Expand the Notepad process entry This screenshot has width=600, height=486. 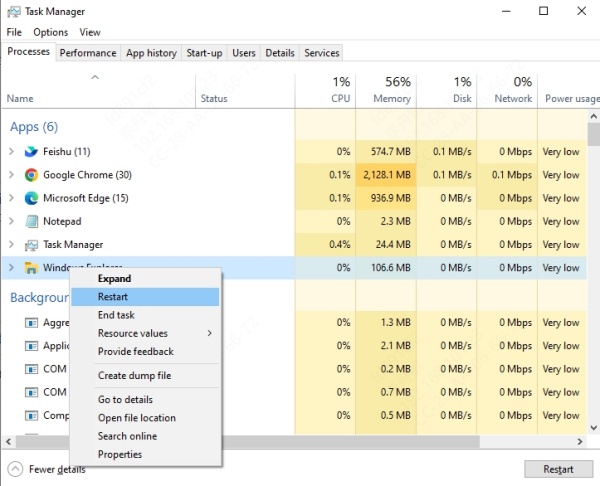pos(11,222)
